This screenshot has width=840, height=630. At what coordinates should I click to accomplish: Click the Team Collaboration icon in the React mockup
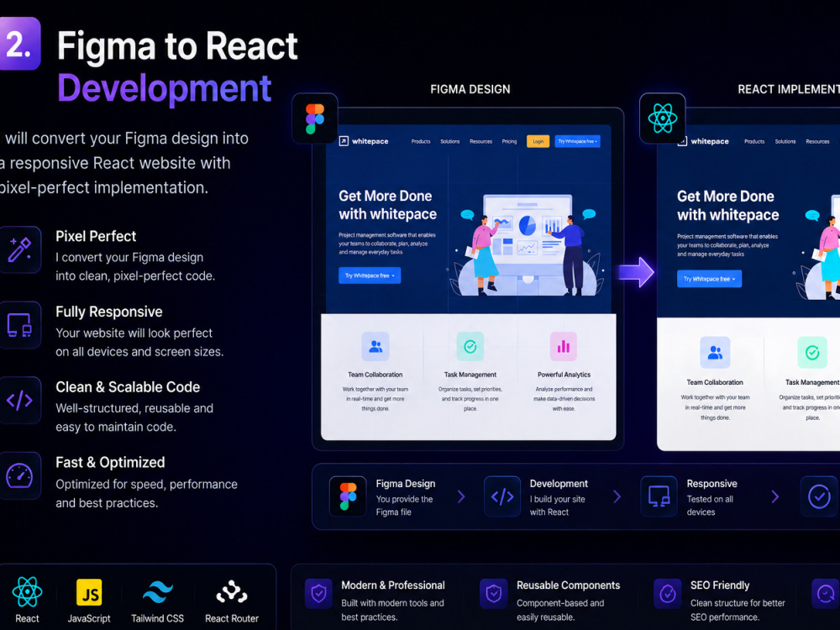(x=715, y=353)
